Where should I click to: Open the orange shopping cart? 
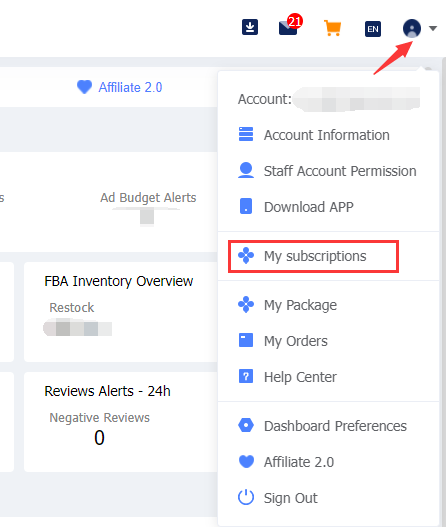click(333, 28)
